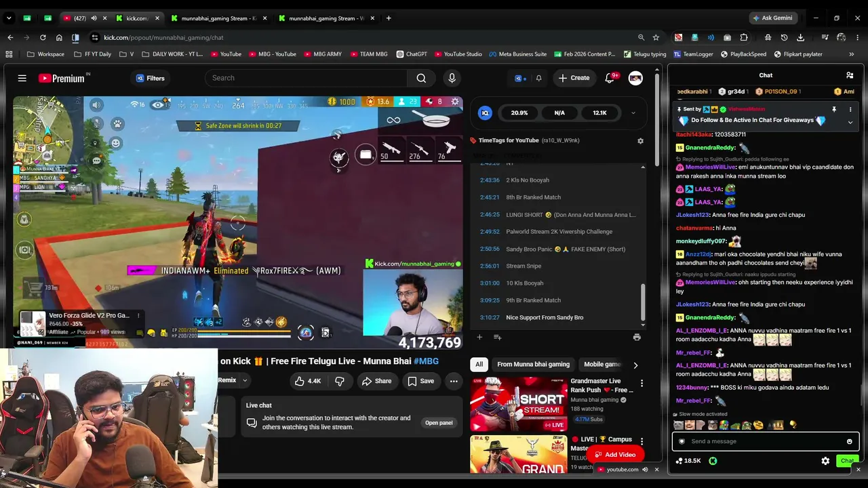Viewport: 868px width, 488px height.
Task: Click Ask Gemini button
Action: [x=772, y=18]
